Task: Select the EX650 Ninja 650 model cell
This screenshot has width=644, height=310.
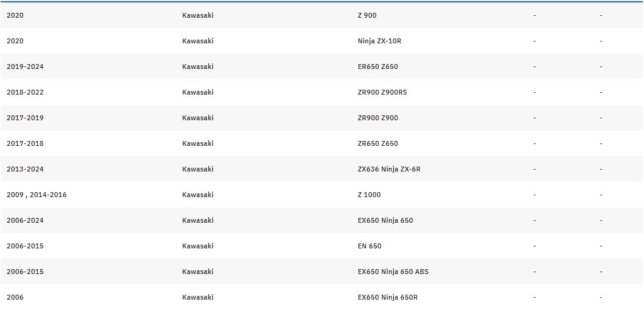Action: tap(385, 220)
